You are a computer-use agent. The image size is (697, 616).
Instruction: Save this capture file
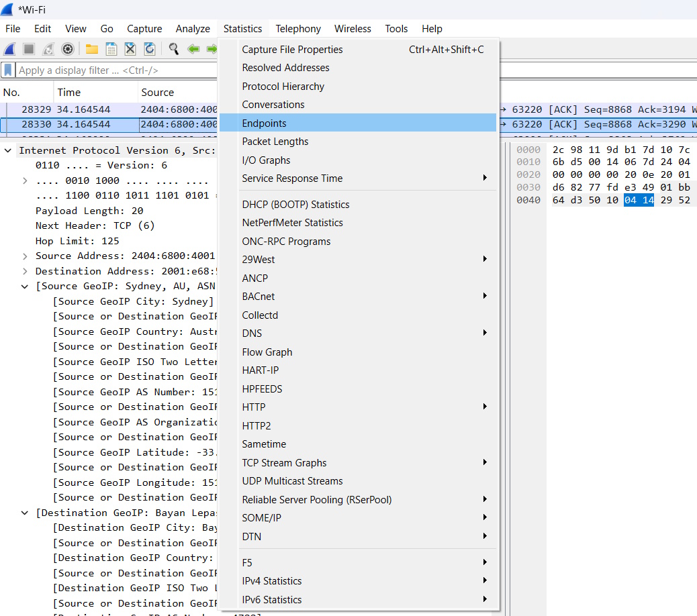111,49
